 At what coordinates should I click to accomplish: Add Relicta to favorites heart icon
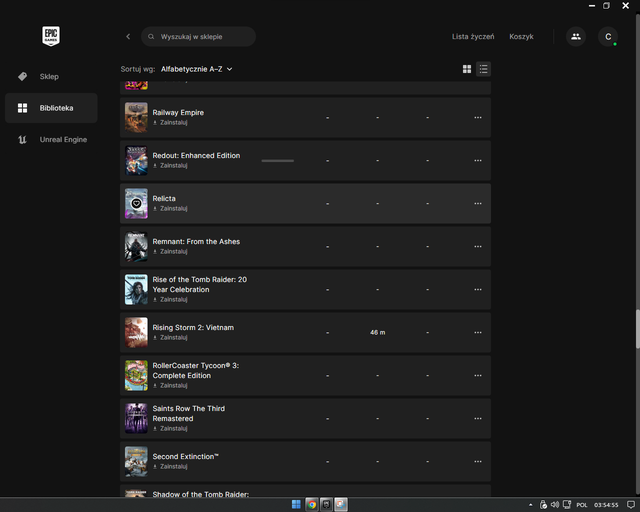click(x=136, y=203)
